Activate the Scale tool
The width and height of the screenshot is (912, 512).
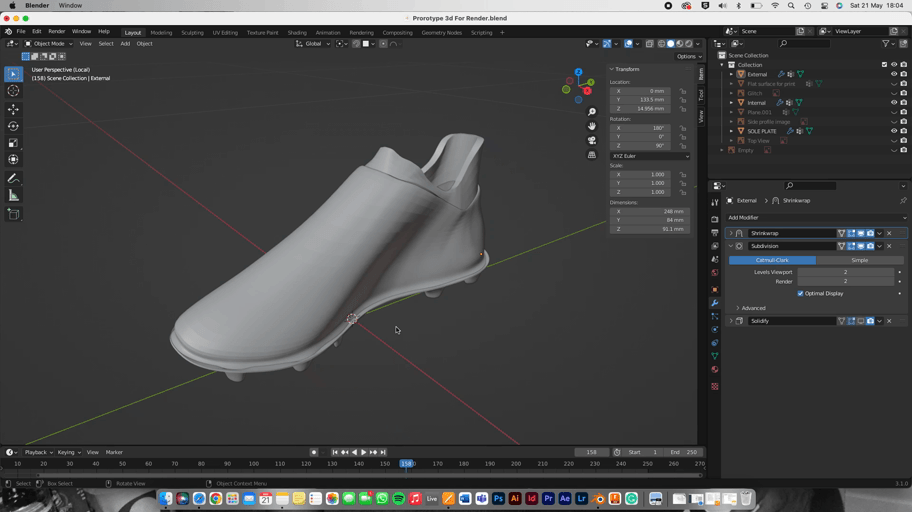click(13, 143)
